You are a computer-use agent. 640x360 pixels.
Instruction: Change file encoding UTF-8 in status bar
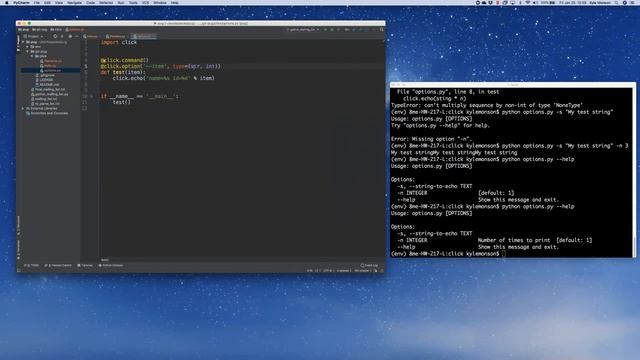click(x=328, y=271)
